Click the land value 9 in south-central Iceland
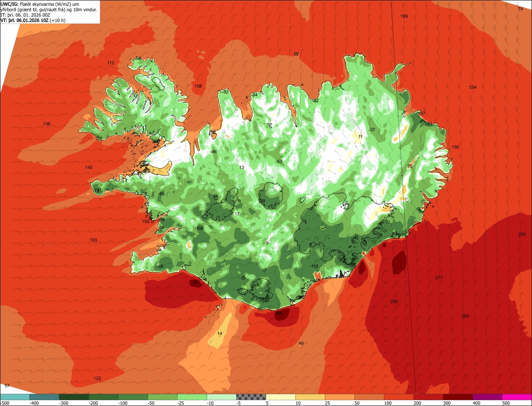532x406 pixels. 267,243
